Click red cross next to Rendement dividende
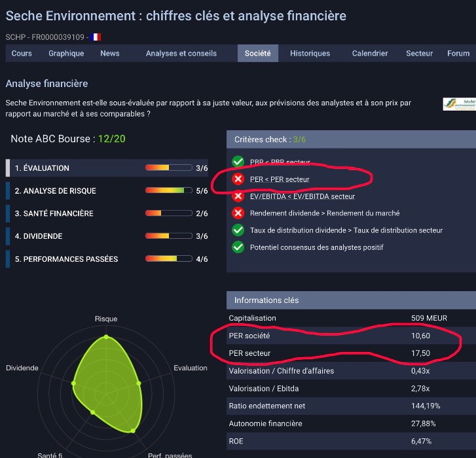This screenshot has height=458, width=476. click(x=238, y=213)
